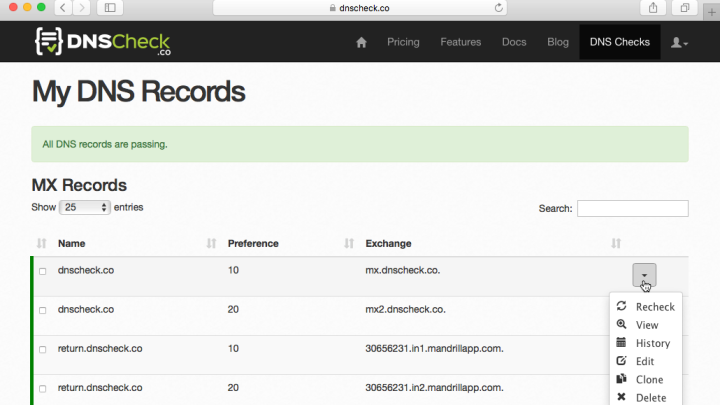The image size is (720, 405).
Task: Click exchange mx2.dnscheck.co.
Action: (x=405, y=309)
